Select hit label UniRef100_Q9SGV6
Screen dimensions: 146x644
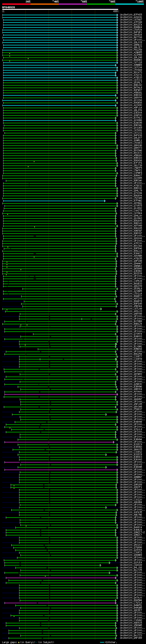pos(131,239)
